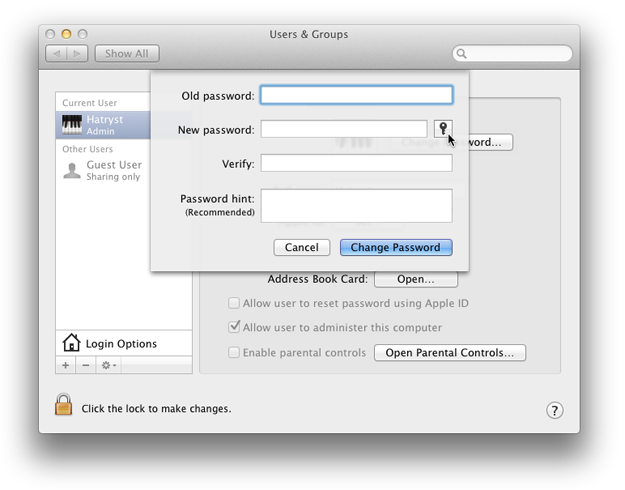Image resolution: width=625 pixels, height=490 pixels.
Task: Open the help question mark button
Action: (554, 410)
